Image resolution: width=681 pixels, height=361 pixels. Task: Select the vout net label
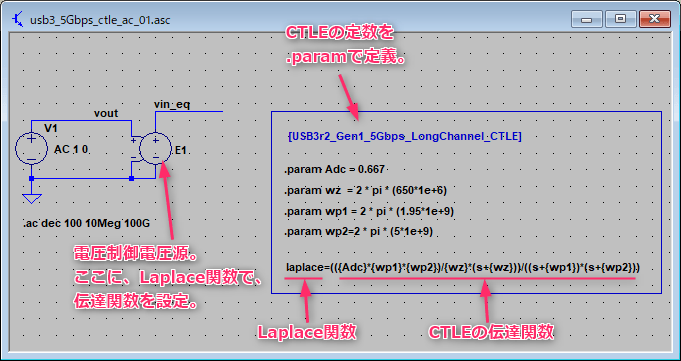click(x=106, y=113)
